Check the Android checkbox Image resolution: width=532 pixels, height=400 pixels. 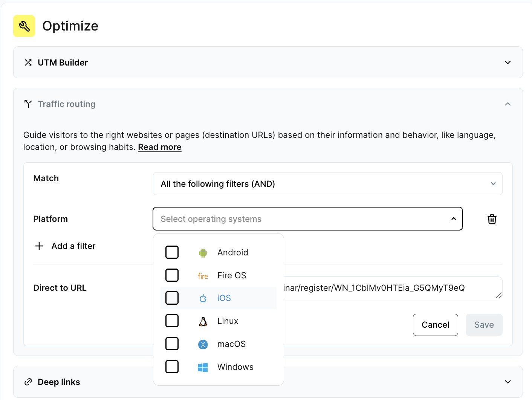point(172,252)
